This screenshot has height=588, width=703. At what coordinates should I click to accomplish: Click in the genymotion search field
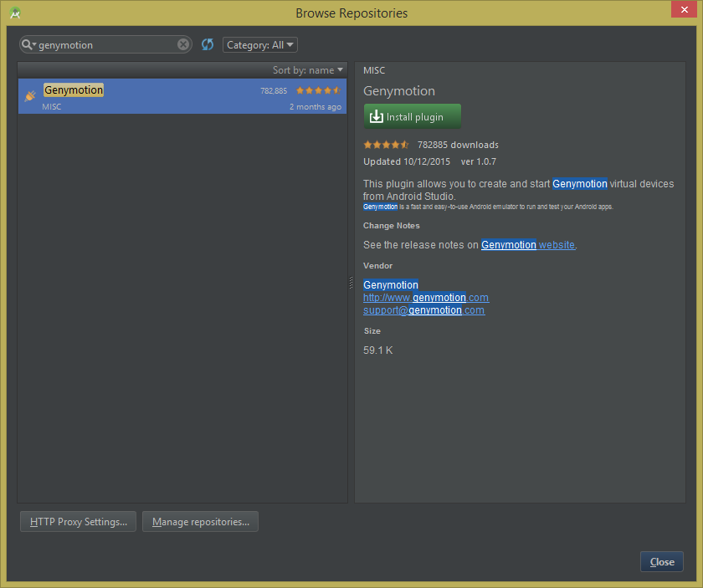(107, 45)
